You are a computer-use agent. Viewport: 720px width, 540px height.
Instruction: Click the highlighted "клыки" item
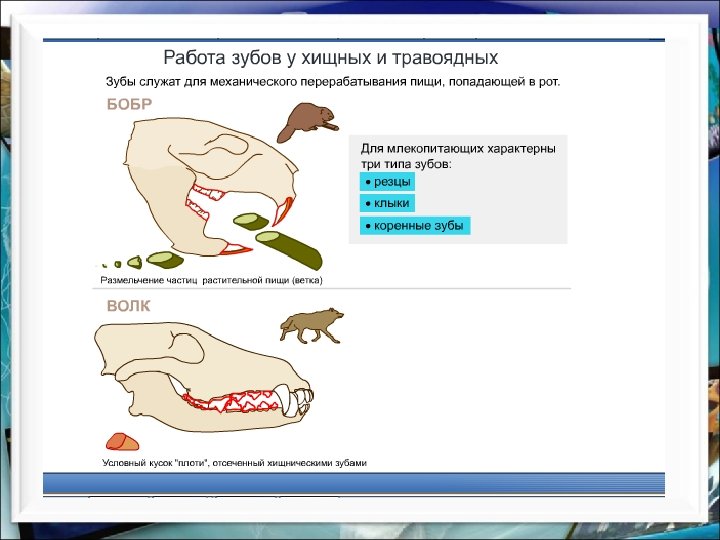tap(387, 203)
